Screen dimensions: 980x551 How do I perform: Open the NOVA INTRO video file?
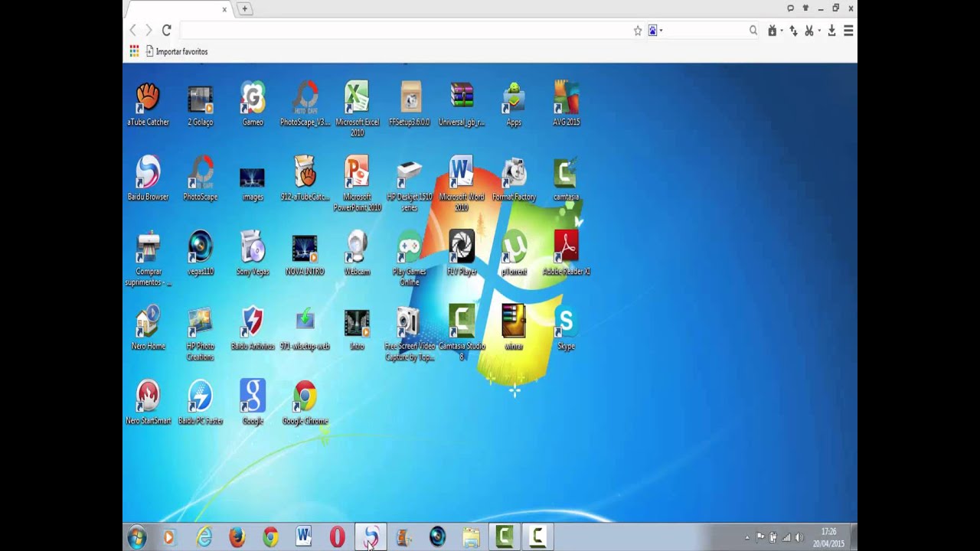[305, 253]
